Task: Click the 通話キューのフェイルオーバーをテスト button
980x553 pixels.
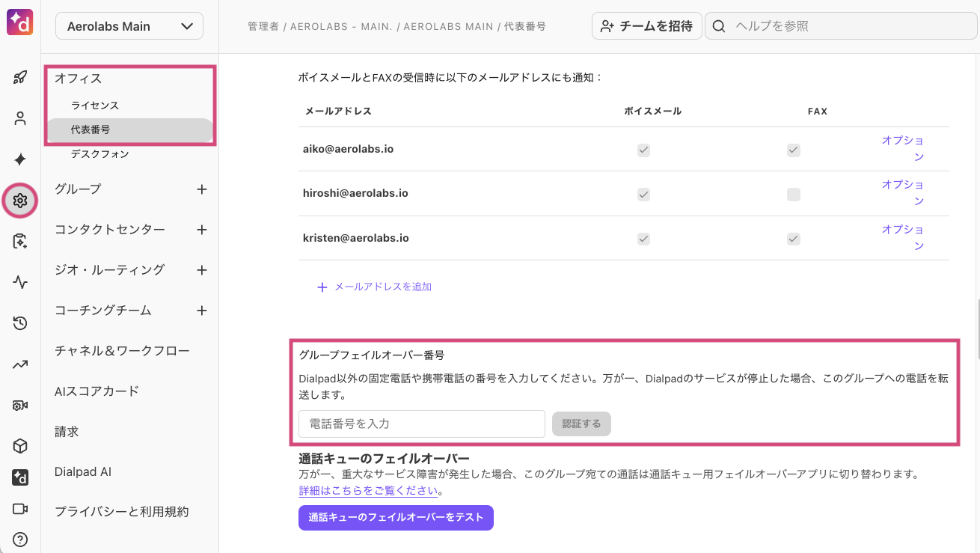Action: 396,517
